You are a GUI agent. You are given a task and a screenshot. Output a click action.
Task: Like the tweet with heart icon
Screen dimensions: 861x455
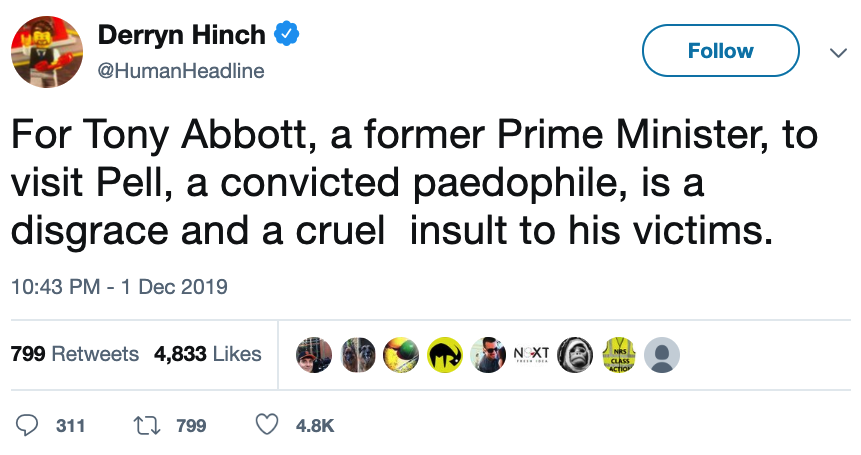click(267, 426)
